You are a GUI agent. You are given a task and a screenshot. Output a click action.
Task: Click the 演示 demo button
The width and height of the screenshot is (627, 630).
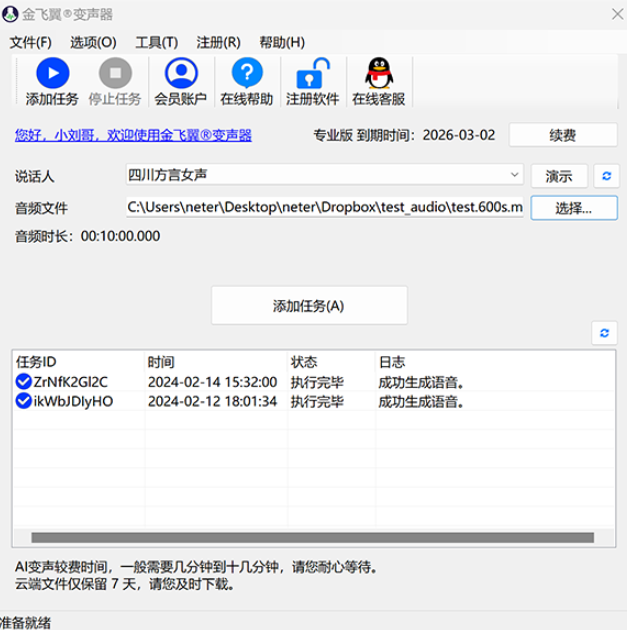559,176
